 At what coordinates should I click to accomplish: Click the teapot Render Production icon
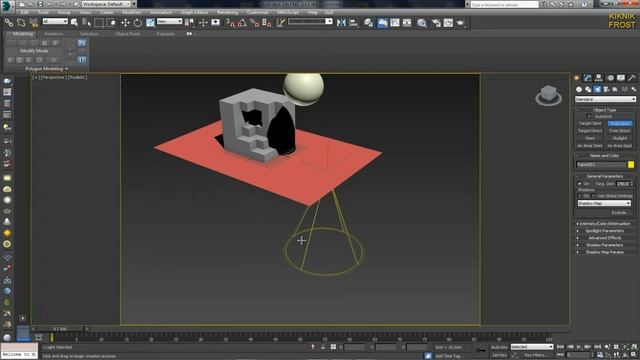[460, 23]
